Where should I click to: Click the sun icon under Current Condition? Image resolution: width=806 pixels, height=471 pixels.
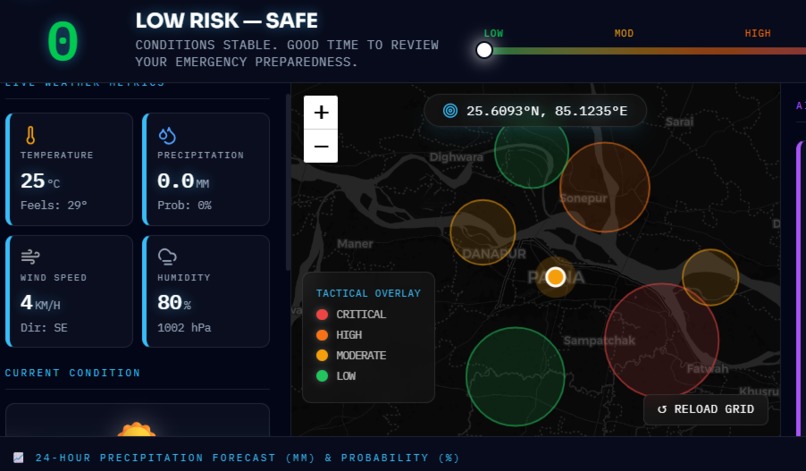coord(136,429)
